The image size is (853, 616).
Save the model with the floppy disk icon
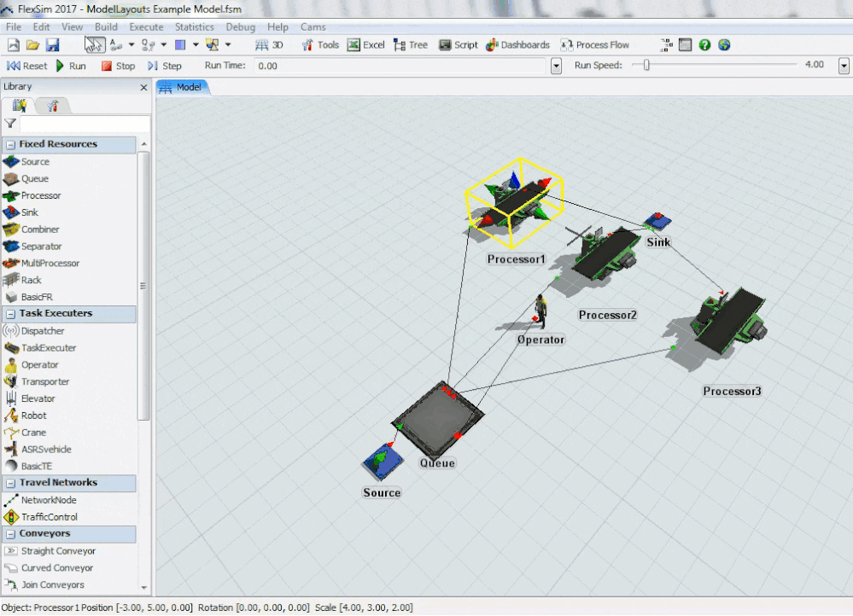coord(52,45)
